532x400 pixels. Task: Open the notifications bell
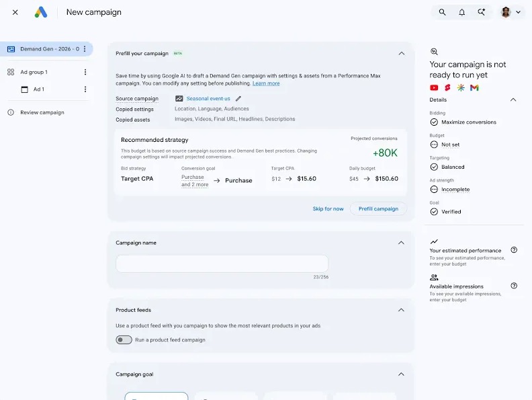461,12
